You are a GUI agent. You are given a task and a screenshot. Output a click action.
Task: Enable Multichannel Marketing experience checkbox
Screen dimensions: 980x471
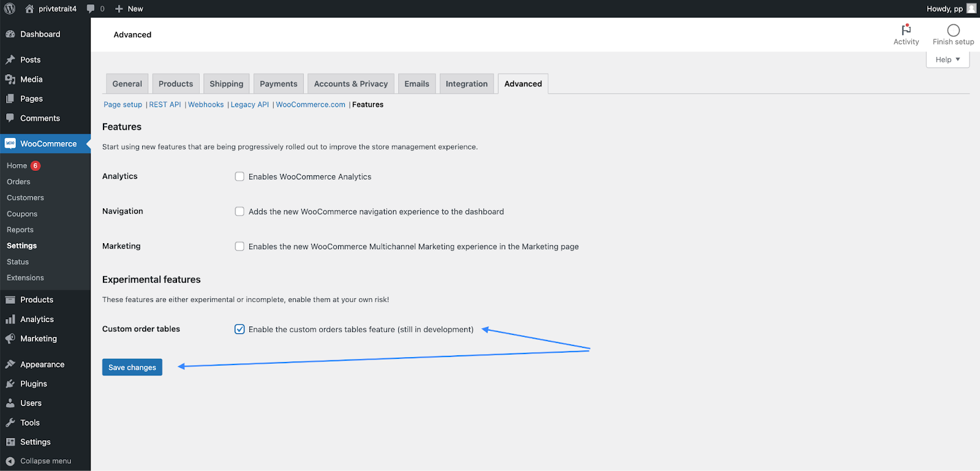[x=239, y=246]
